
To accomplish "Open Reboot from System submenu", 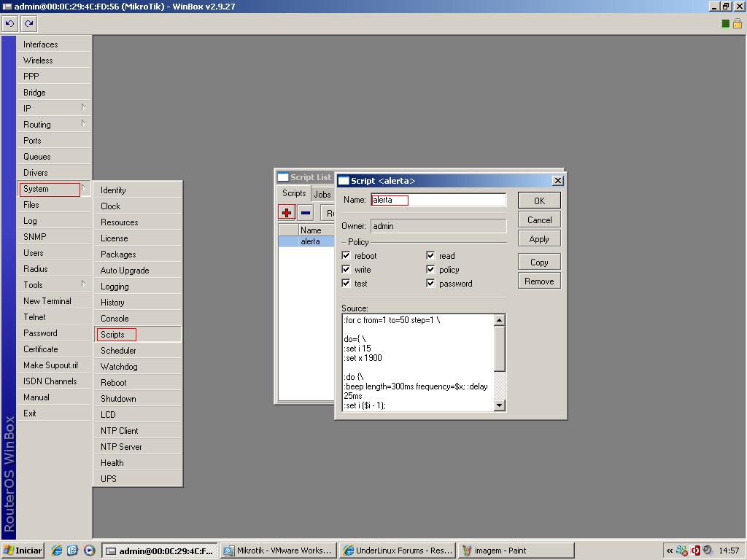I will tap(138, 382).
